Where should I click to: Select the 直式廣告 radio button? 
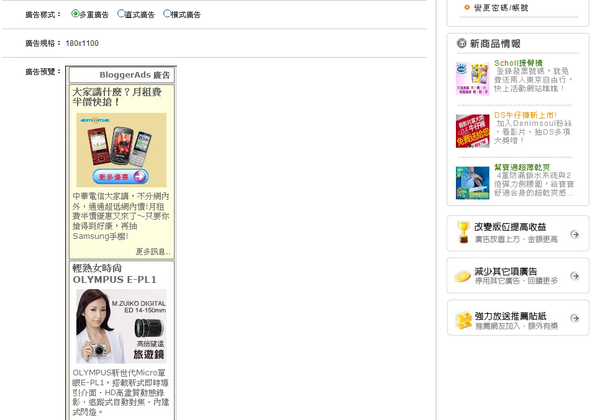tap(121, 14)
